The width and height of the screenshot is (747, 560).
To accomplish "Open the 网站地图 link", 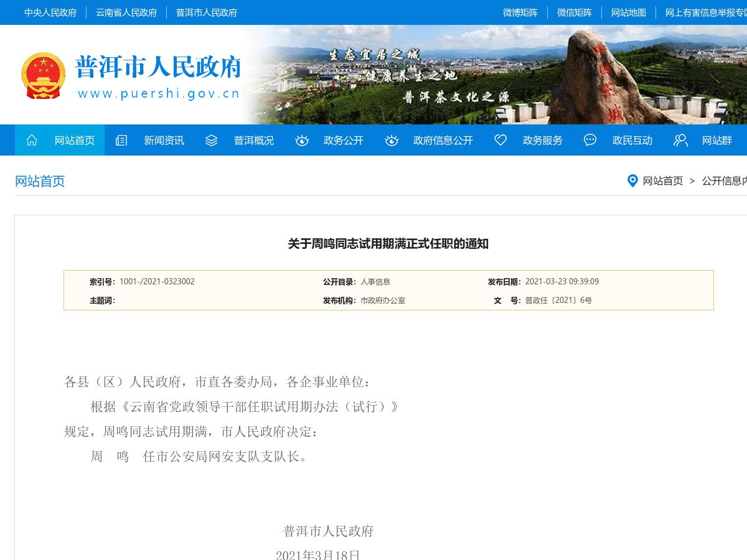I will pyautogui.click(x=628, y=12).
